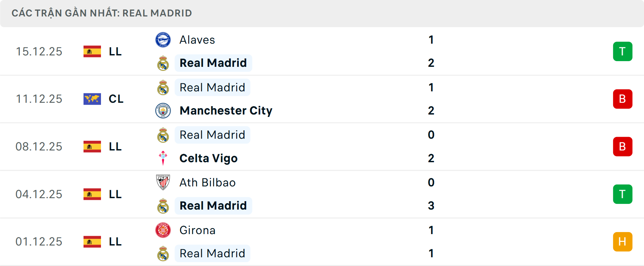Click Spain flag for 15.12.25 match
This screenshot has width=644, height=266.
[92, 51]
